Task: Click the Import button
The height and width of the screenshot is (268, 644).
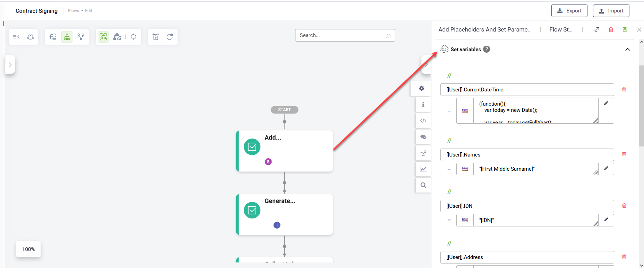Action: [x=611, y=11]
